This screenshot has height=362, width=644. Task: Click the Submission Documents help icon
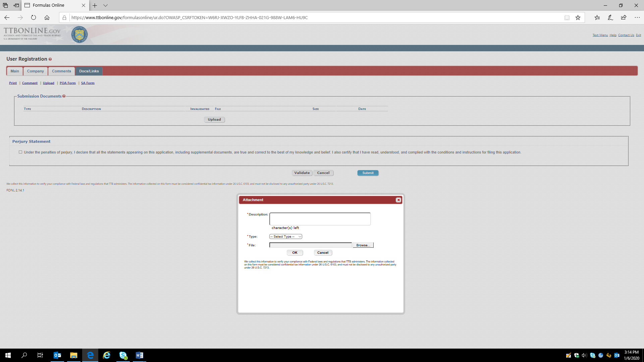(x=64, y=96)
